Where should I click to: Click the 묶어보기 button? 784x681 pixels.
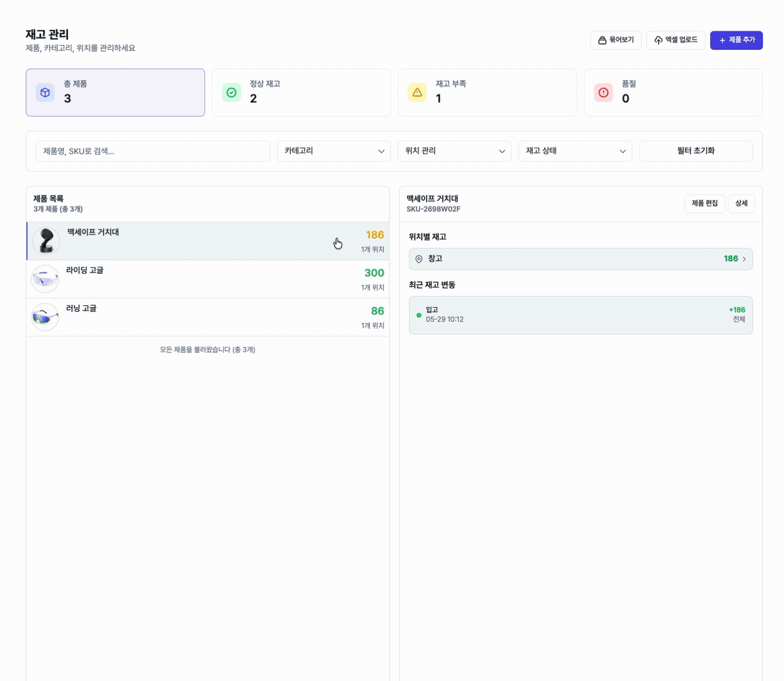(x=615, y=40)
